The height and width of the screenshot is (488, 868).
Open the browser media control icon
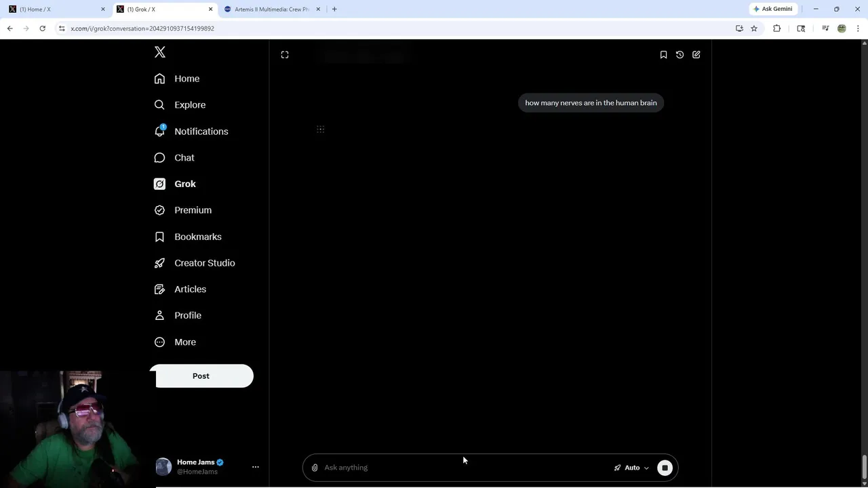click(825, 28)
